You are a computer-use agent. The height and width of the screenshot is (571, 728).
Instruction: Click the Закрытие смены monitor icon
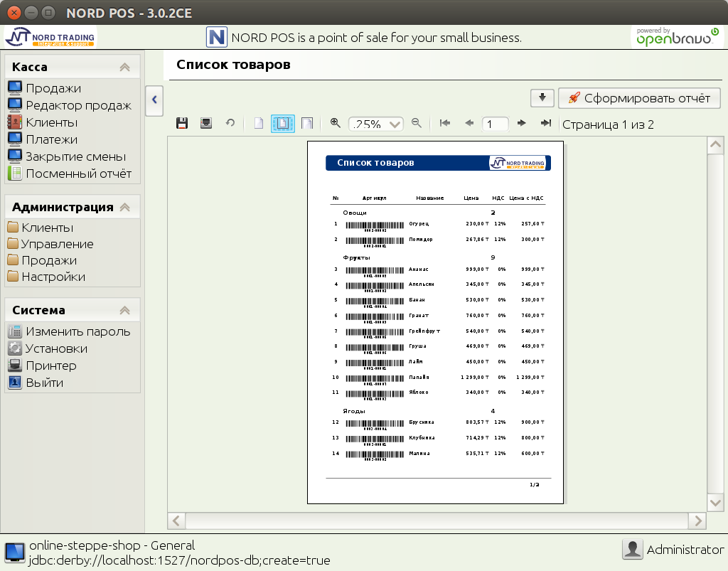point(15,156)
